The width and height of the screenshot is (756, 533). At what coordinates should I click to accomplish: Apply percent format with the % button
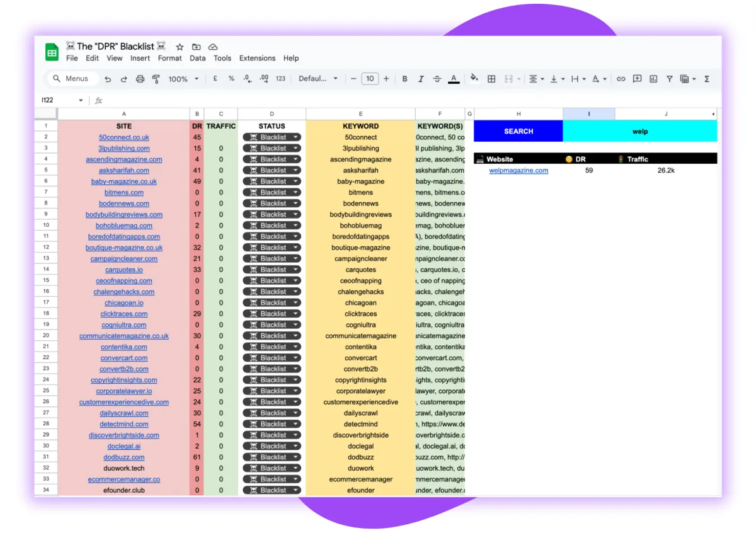(x=231, y=79)
